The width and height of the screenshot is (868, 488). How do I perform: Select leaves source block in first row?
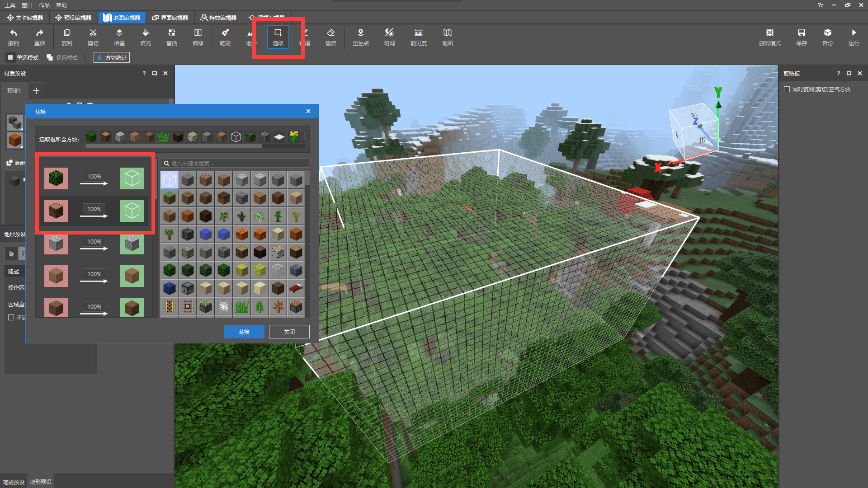(56, 178)
